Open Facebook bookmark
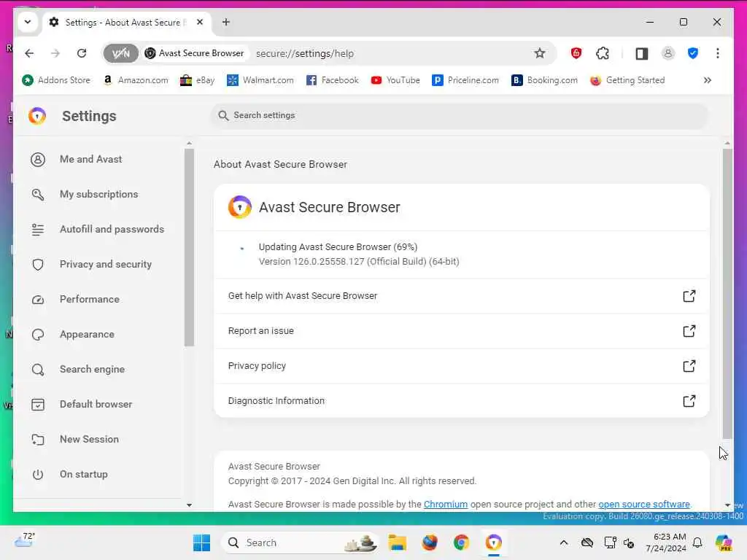The height and width of the screenshot is (560, 747). click(x=332, y=80)
